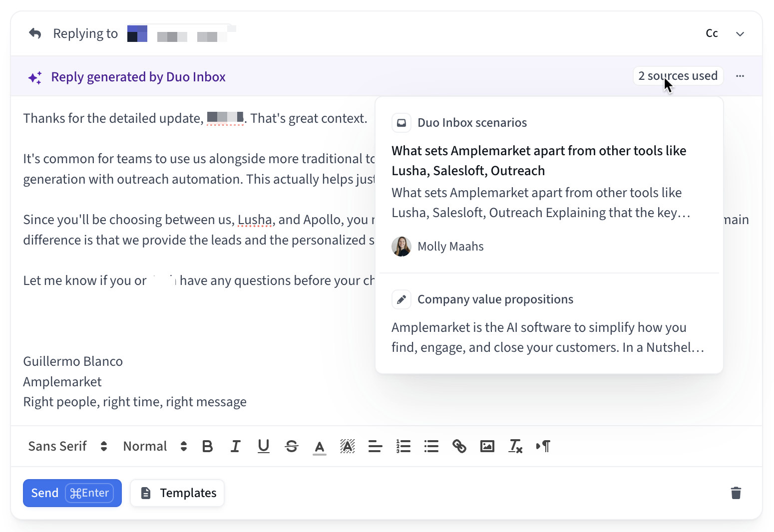This screenshot has height=532, width=774.
Task: Send the reply email
Action: (x=72, y=493)
